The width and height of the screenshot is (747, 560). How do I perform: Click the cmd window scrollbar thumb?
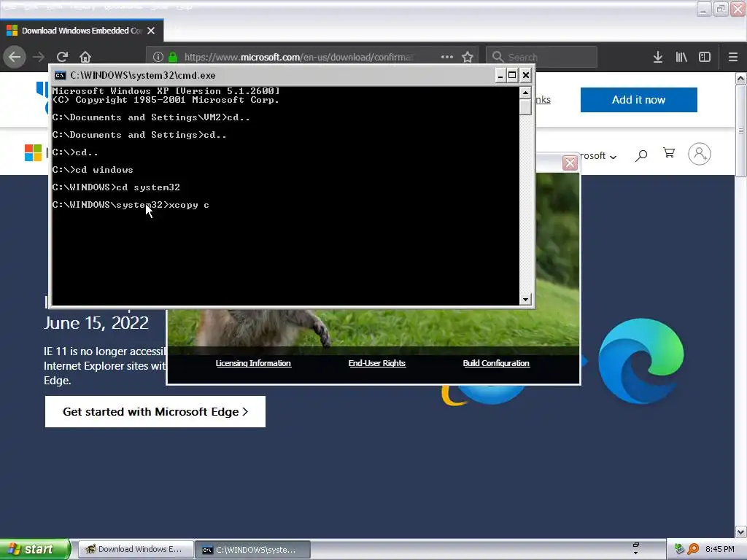click(x=525, y=106)
